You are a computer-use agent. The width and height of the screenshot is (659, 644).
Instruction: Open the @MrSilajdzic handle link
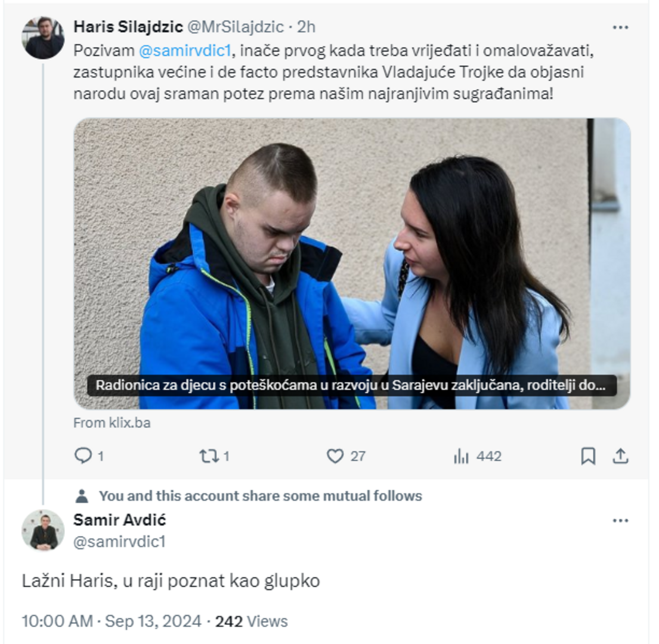[x=236, y=27]
